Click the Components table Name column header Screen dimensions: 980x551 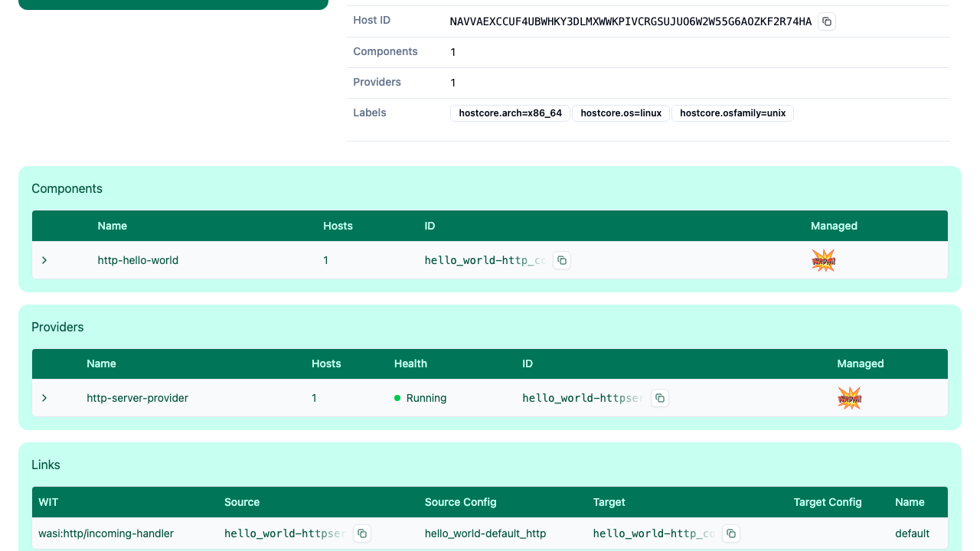113,226
